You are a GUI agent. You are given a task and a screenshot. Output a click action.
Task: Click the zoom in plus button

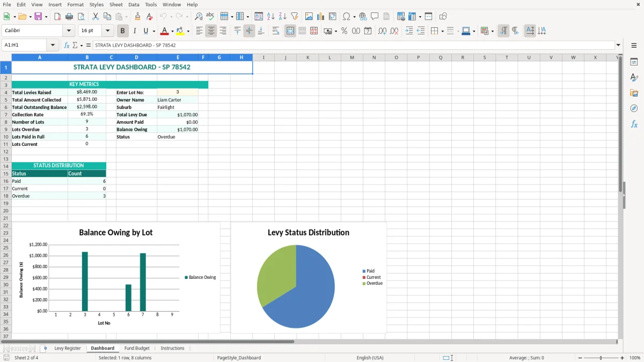pyautogui.click(x=623, y=358)
